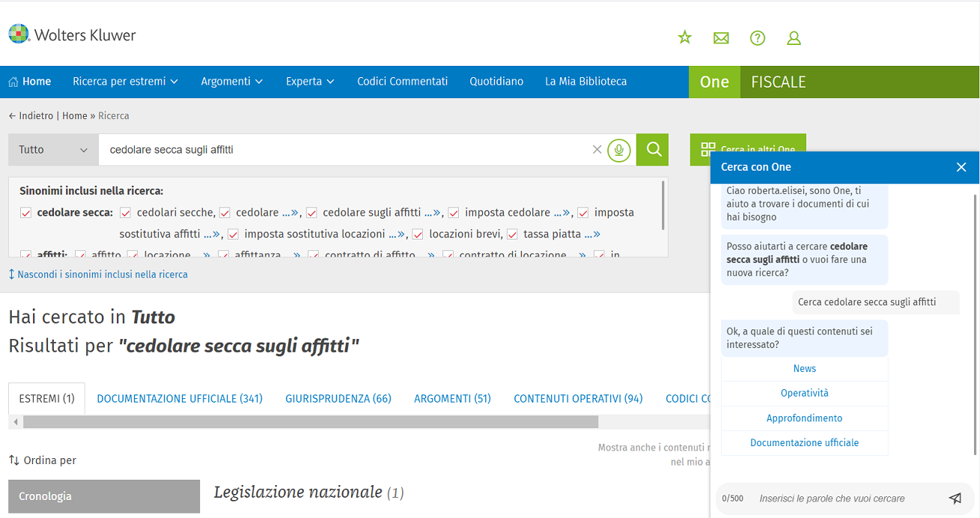The width and height of the screenshot is (980, 518).
Task: Open the Tutto search scope dropdown
Action: 53,150
